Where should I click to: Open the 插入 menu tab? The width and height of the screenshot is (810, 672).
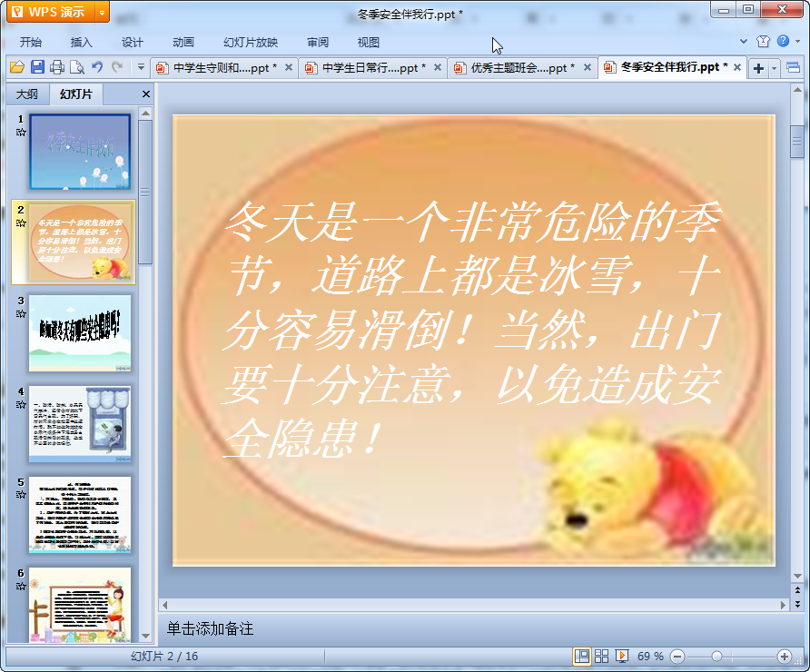pyautogui.click(x=81, y=43)
